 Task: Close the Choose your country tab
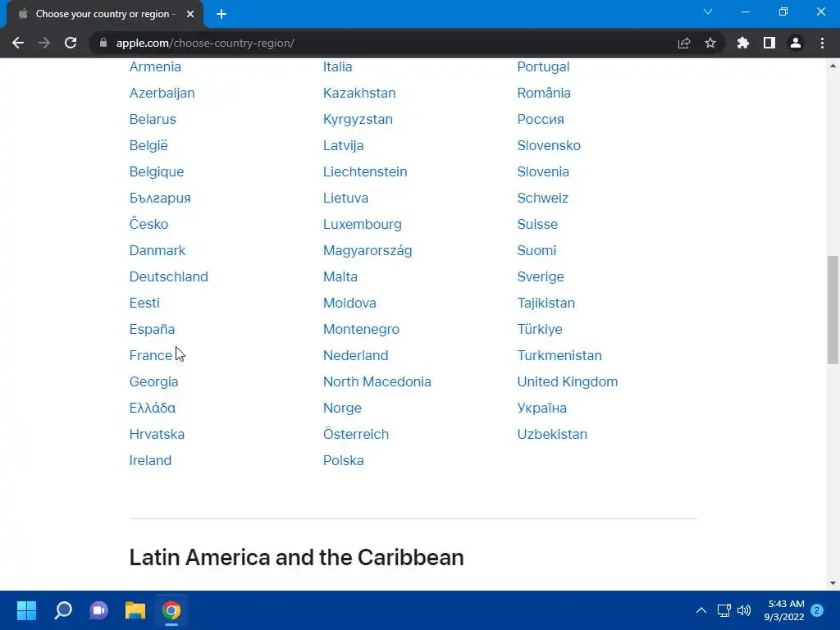(x=190, y=14)
